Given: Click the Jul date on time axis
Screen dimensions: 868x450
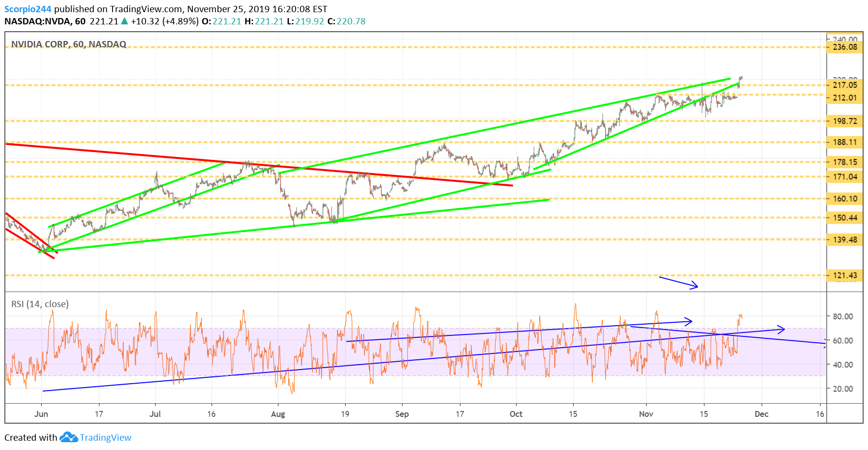Looking at the screenshot, I should click(x=155, y=414).
